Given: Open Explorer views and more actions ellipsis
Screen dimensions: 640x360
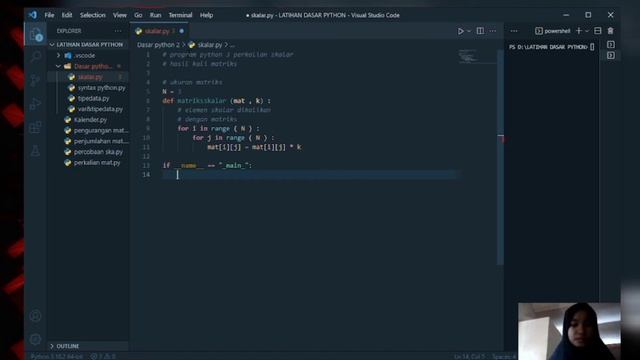Looking at the screenshot, I should [118, 31].
